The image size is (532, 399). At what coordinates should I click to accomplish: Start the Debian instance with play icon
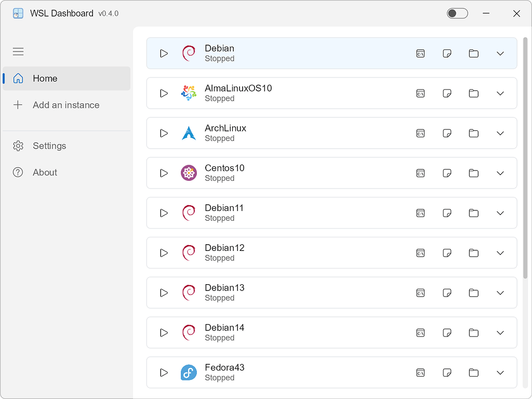pyautogui.click(x=164, y=54)
